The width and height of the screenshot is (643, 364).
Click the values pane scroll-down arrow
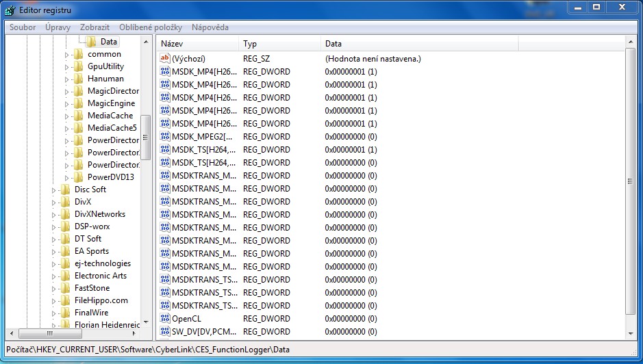(x=631, y=334)
